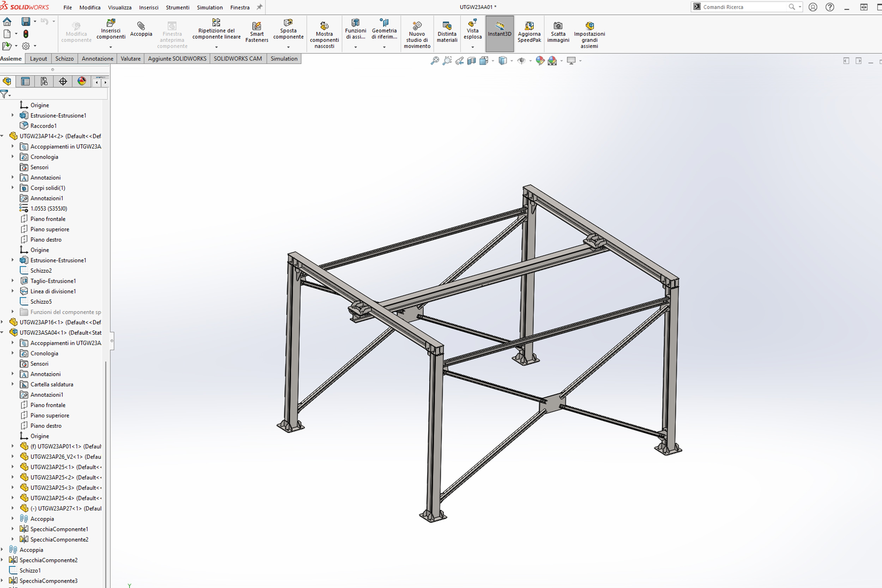
Task: Open DimXpertManager crosshair tab
Action: point(63,81)
